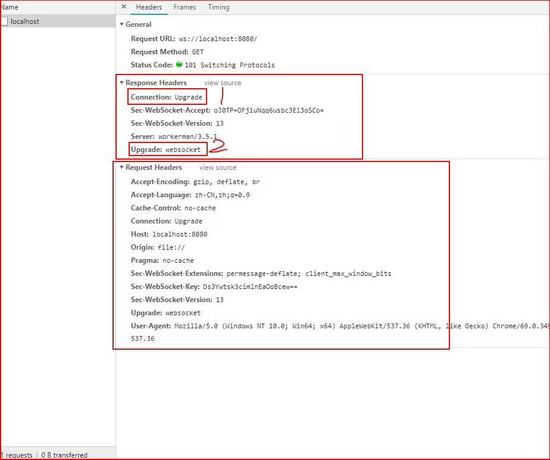Screen dimensions: 550x460
Task: Select the Cache-Control no-cache value
Action: point(200,208)
